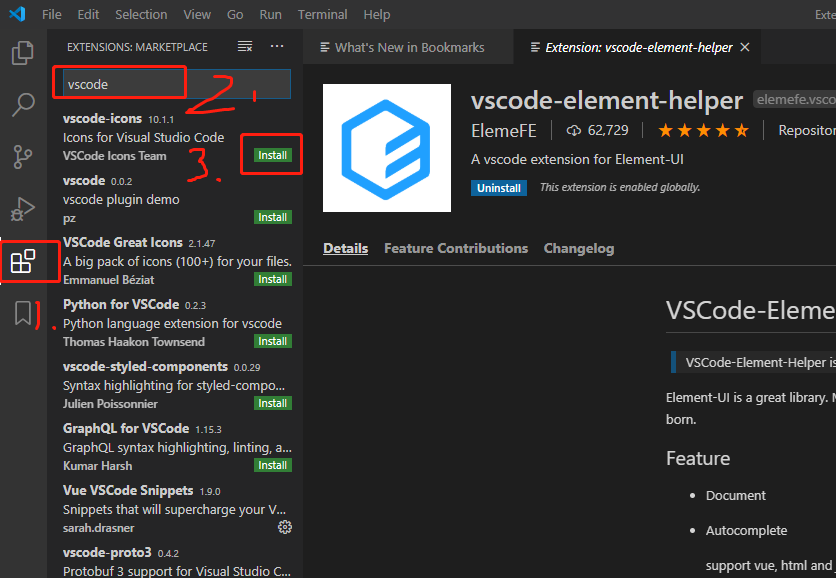Click 'A vscode extension for Element-UI' description
The image size is (836, 578).
[x=577, y=159]
